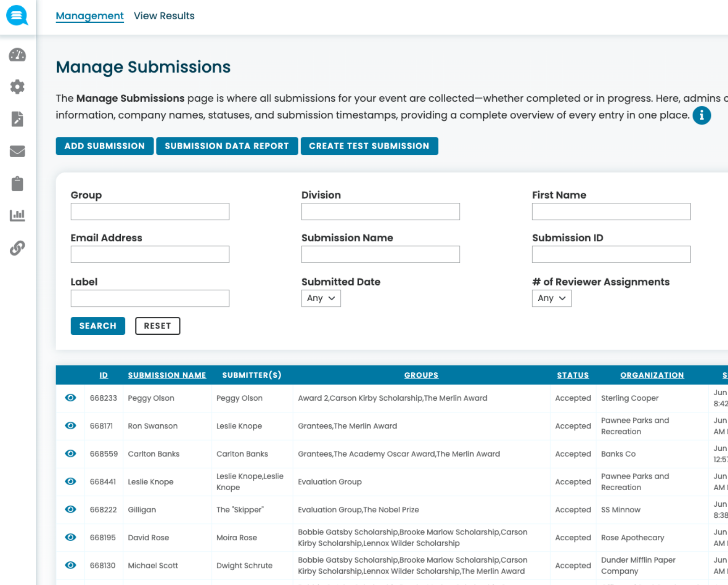The height and width of the screenshot is (585, 728).
Task: Select the Management menu item
Action: [x=89, y=16]
